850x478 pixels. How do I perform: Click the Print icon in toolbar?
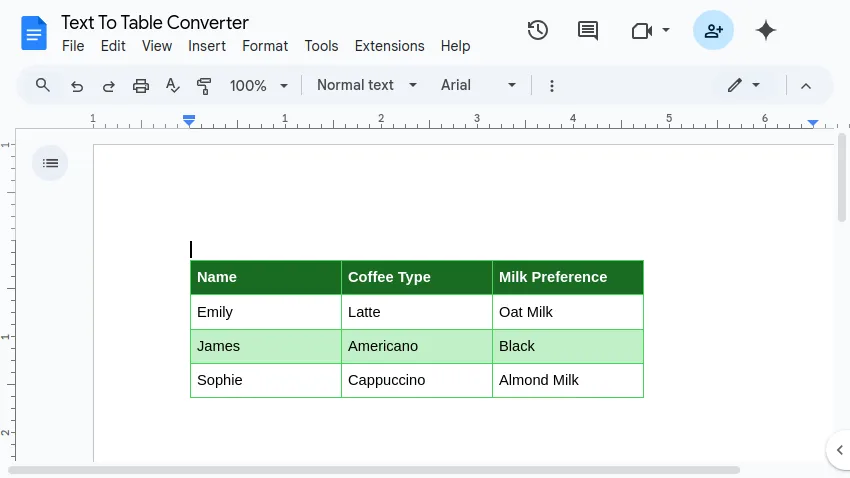(141, 86)
